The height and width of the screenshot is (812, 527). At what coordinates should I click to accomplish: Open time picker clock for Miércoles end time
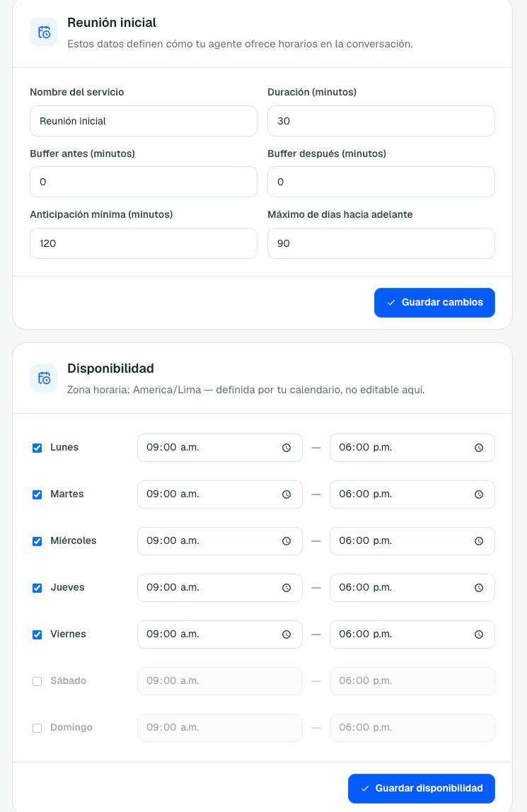(x=479, y=541)
